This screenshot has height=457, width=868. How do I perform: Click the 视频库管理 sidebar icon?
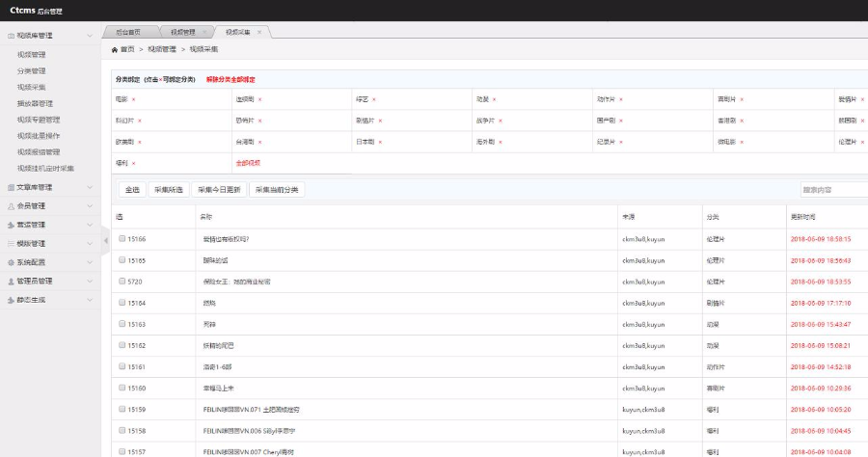[x=11, y=36]
